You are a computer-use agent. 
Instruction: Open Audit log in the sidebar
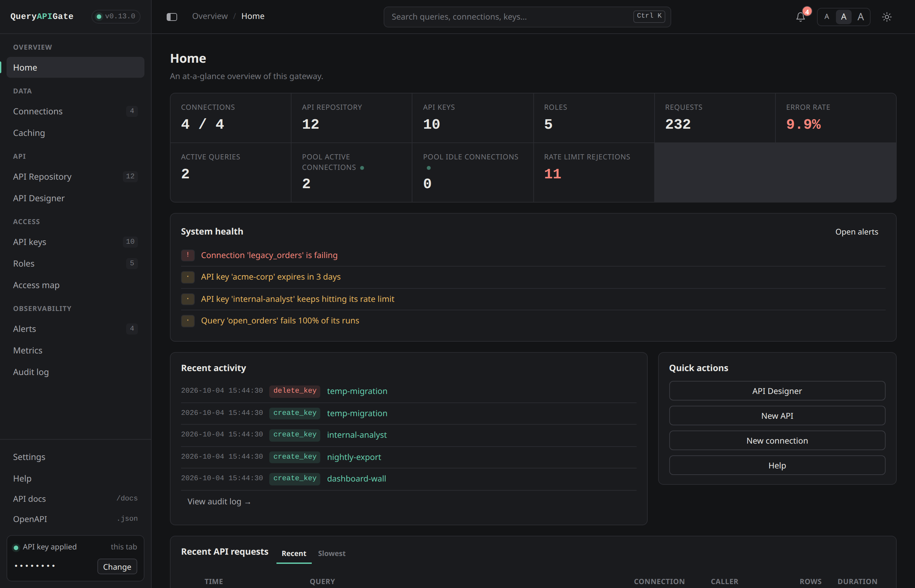(75, 372)
